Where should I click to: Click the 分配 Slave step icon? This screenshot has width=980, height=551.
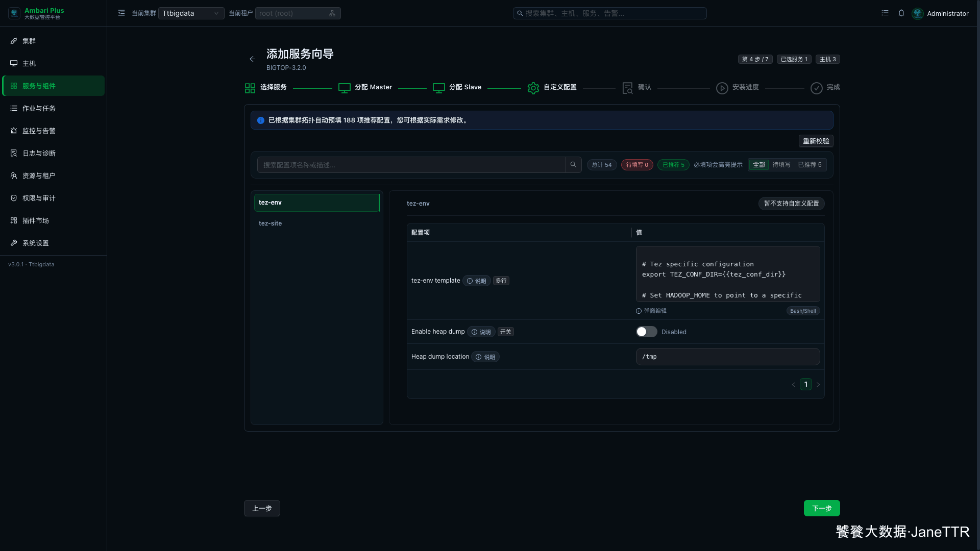[x=439, y=88]
